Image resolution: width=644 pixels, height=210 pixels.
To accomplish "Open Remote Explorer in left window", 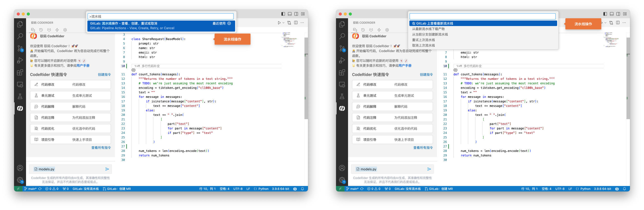I will (20, 84).
